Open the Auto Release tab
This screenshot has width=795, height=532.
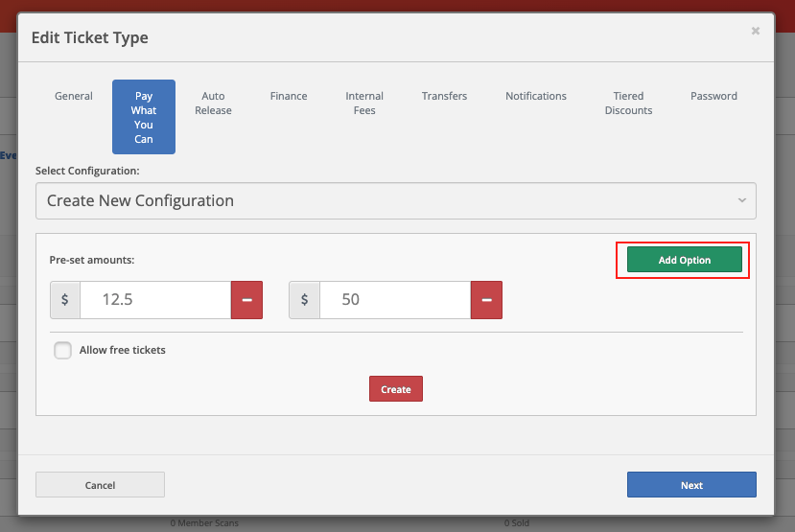click(213, 104)
